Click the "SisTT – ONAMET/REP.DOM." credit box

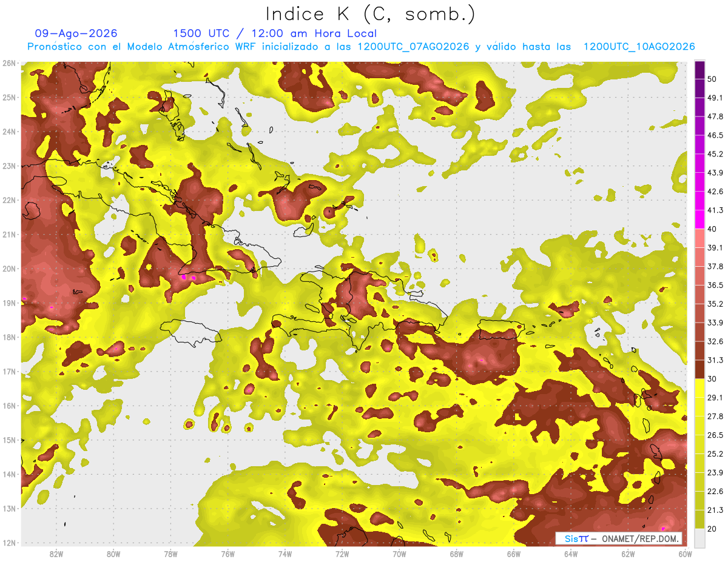click(619, 538)
